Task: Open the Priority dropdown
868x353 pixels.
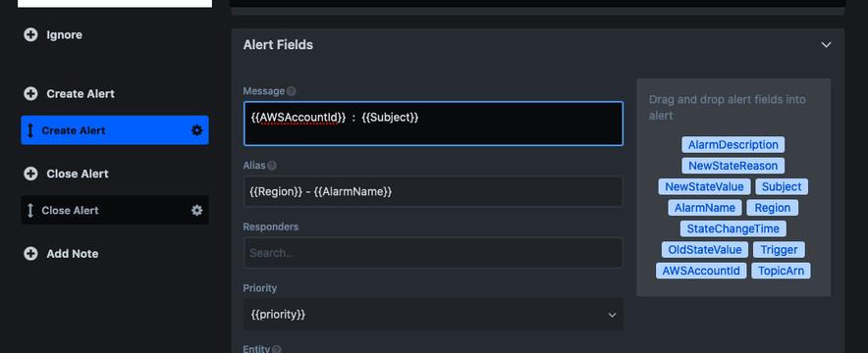Action: click(x=433, y=315)
